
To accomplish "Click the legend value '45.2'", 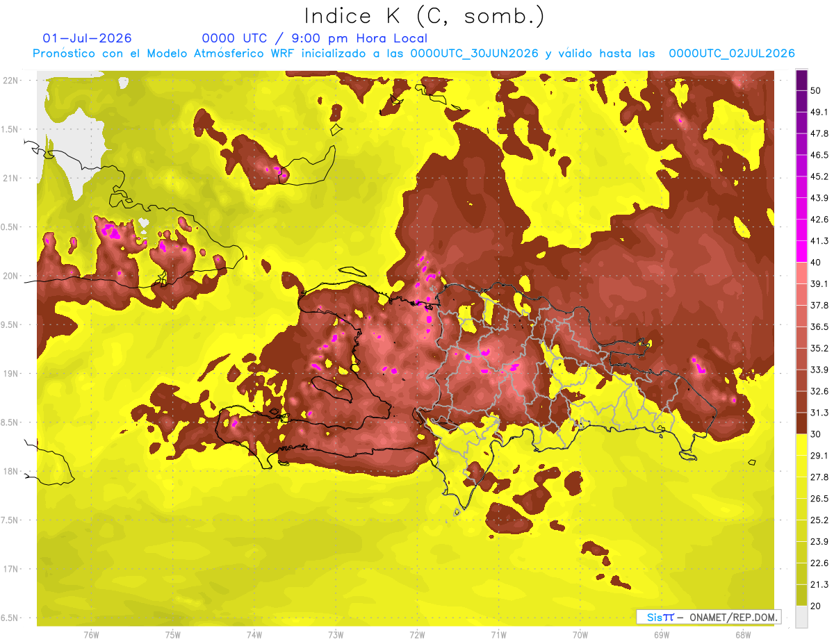I will (x=819, y=176).
